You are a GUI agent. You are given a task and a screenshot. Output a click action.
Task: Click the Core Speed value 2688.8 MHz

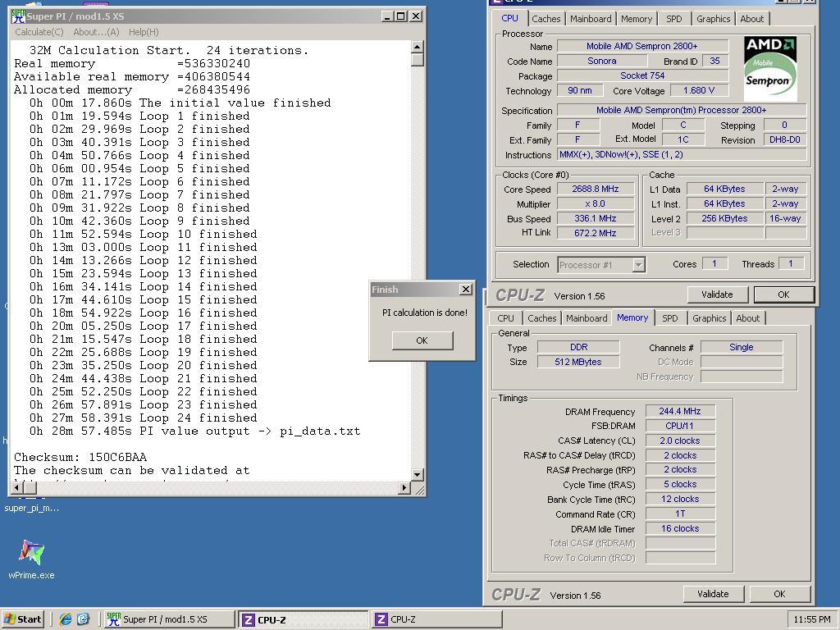tap(596, 189)
